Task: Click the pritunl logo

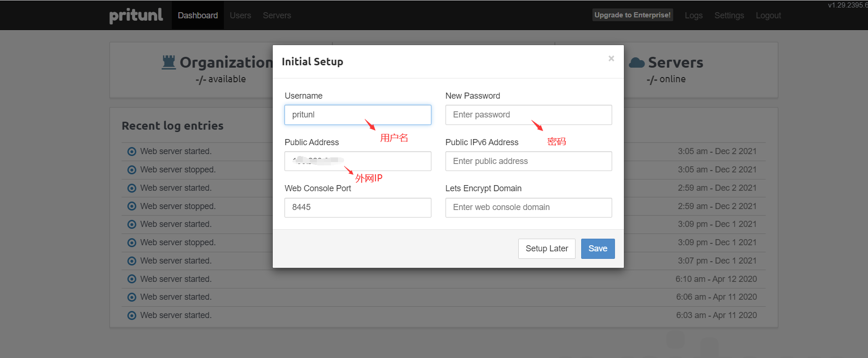Action: pos(136,15)
